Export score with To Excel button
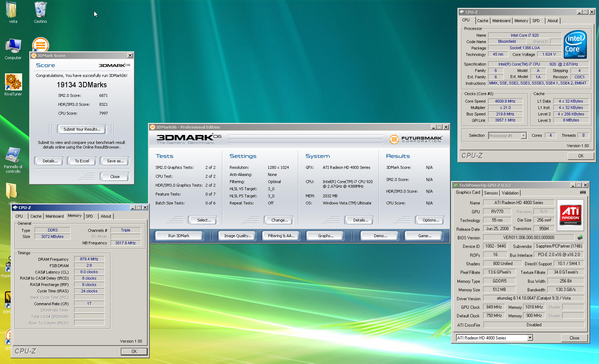This screenshot has height=364, width=599. [82, 161]
